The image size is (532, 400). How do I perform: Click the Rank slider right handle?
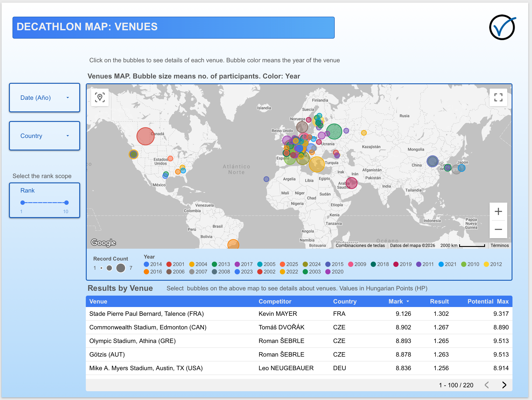[67, 203]
